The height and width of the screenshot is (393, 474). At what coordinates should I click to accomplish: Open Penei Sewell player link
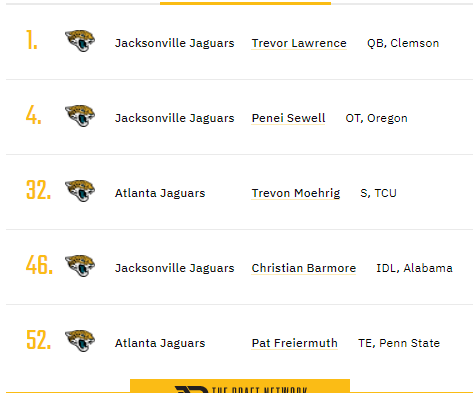[x=288, y=118]
